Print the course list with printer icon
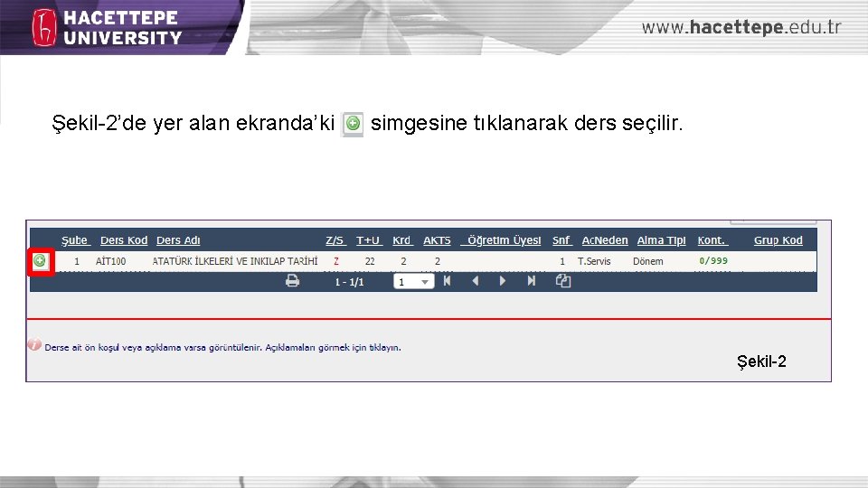 point(292,281)
